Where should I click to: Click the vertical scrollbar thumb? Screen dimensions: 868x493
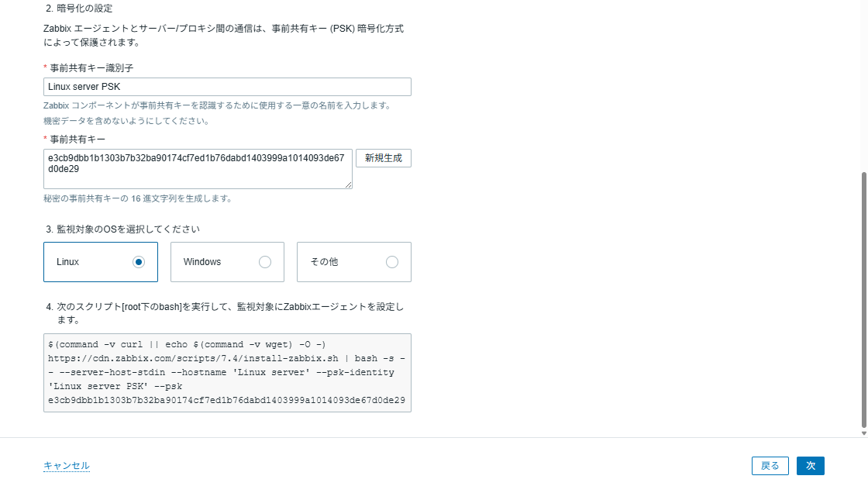pos(863,300)
